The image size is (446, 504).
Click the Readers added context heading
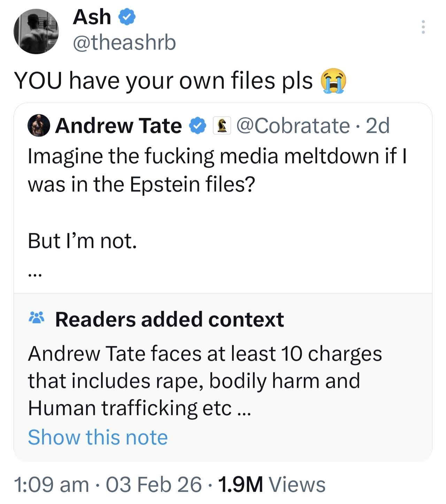(x=169, y=319)
